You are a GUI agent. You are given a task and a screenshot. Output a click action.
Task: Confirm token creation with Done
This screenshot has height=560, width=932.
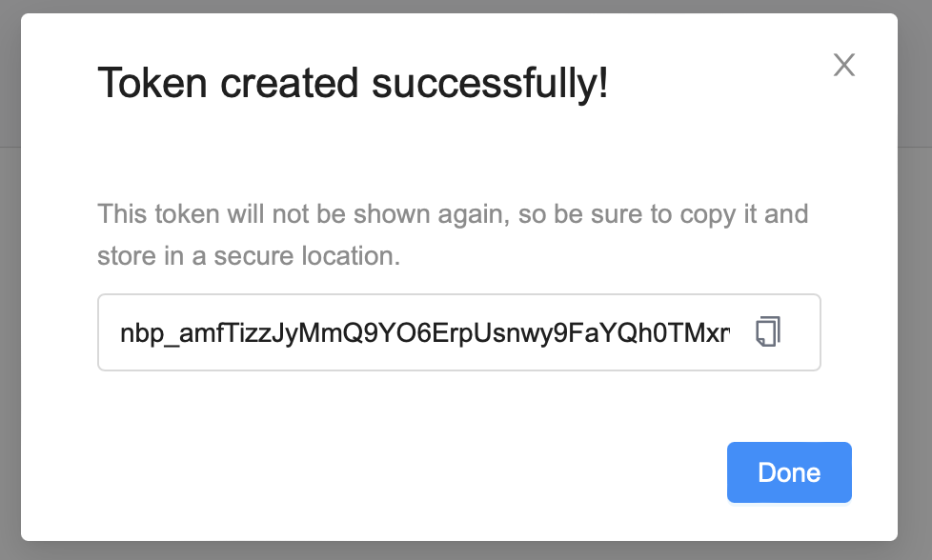coord(789,472)
